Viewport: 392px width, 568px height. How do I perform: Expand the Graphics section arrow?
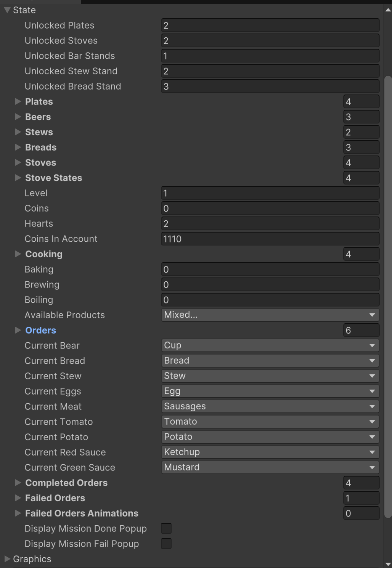(x=7, y=559)
